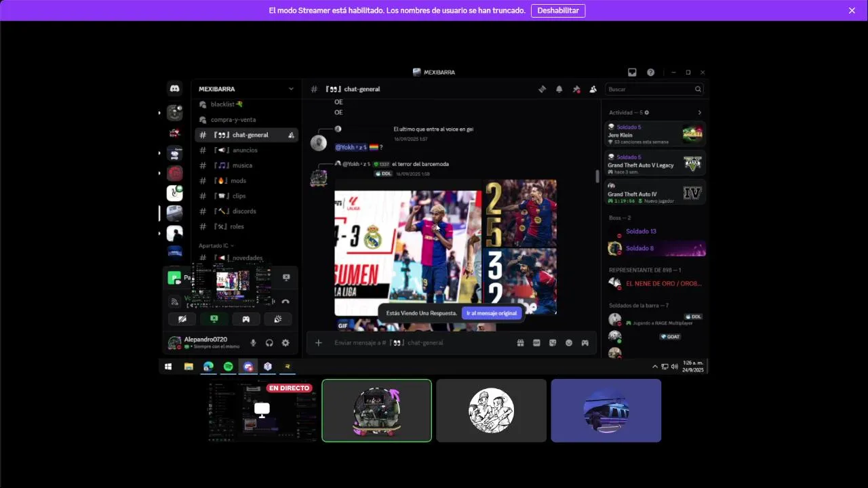Click the volume icon in system tray
868x488 pixels.
point(674,367)
